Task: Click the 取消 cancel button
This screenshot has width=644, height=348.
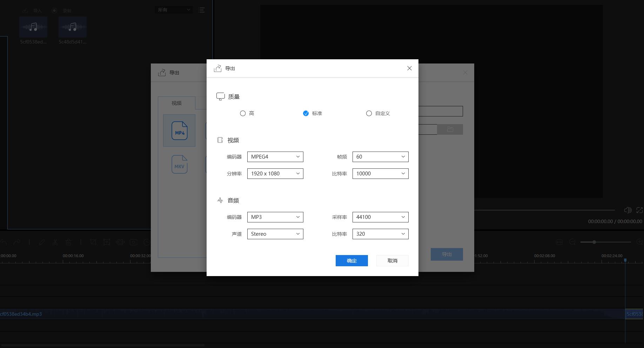Action: pyautogui.click(x=392, y=260)
